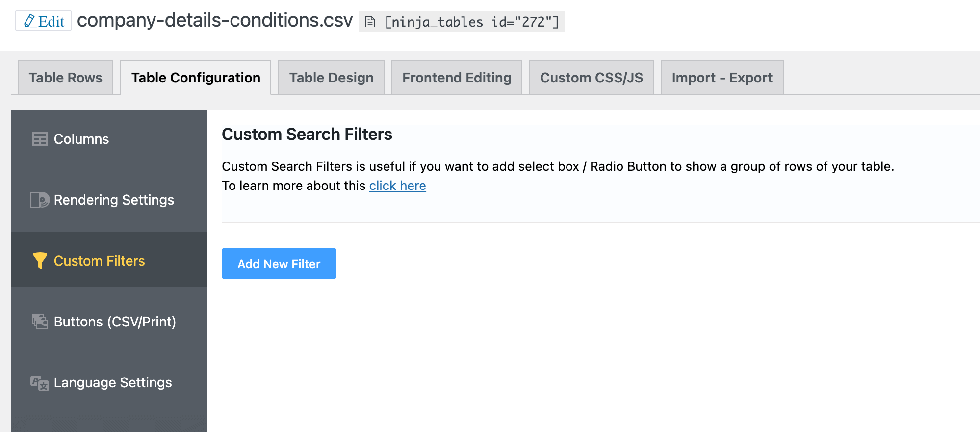Viewport: 980px width, 432px height.
Task: Click the Buttons (CSV/Print) icon
Action: [40, 322]
